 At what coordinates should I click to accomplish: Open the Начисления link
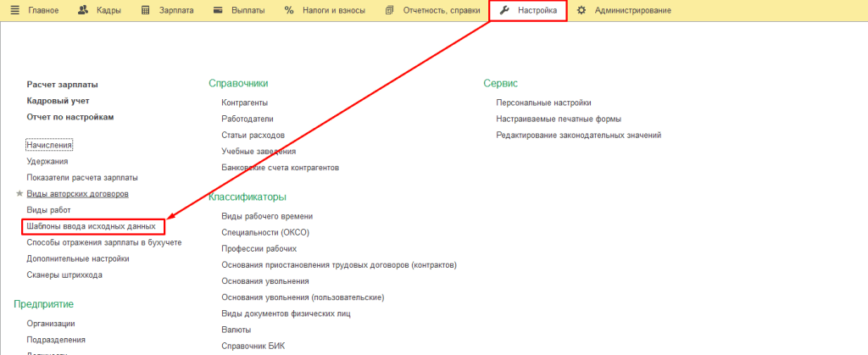click(x=49, y=145)
